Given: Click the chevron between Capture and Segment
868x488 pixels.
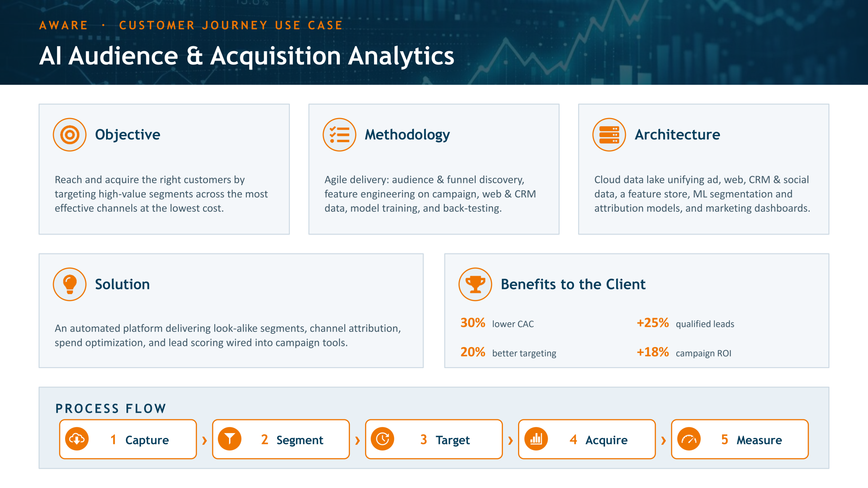Looking at the screenshot, I should click(x=204, y=441).
